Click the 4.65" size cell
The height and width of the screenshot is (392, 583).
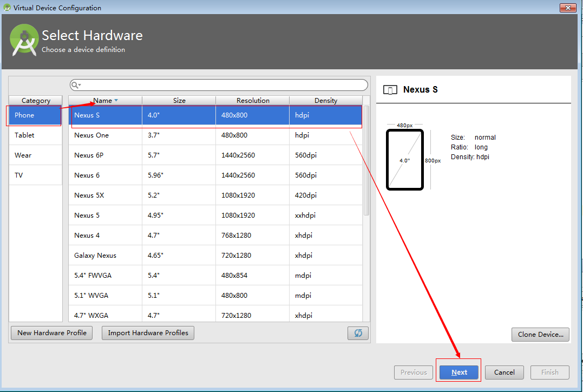click(x=179, y=256)
